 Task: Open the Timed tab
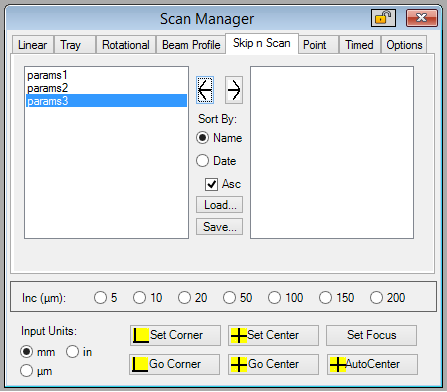click(x=359, y=45)
